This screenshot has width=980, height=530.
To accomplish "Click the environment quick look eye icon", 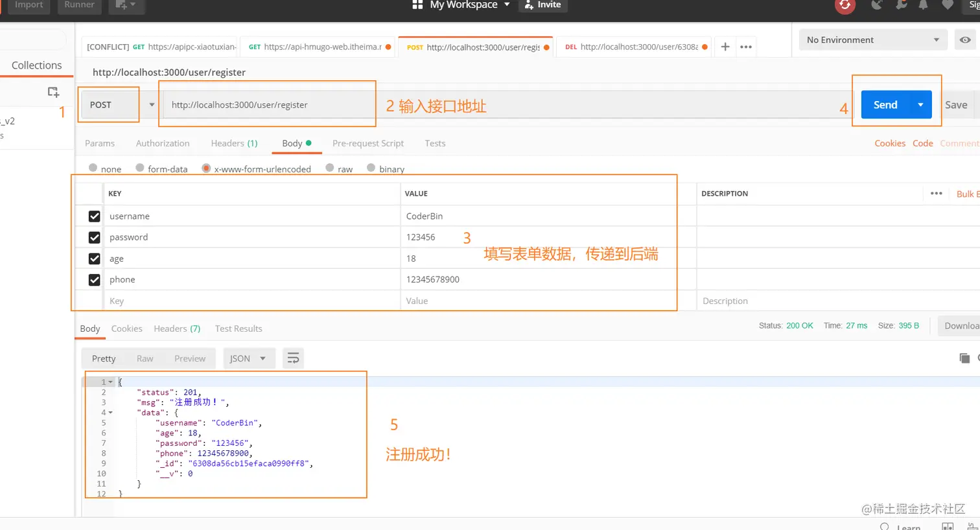I will pyautogui.click(x=965, y=40).
